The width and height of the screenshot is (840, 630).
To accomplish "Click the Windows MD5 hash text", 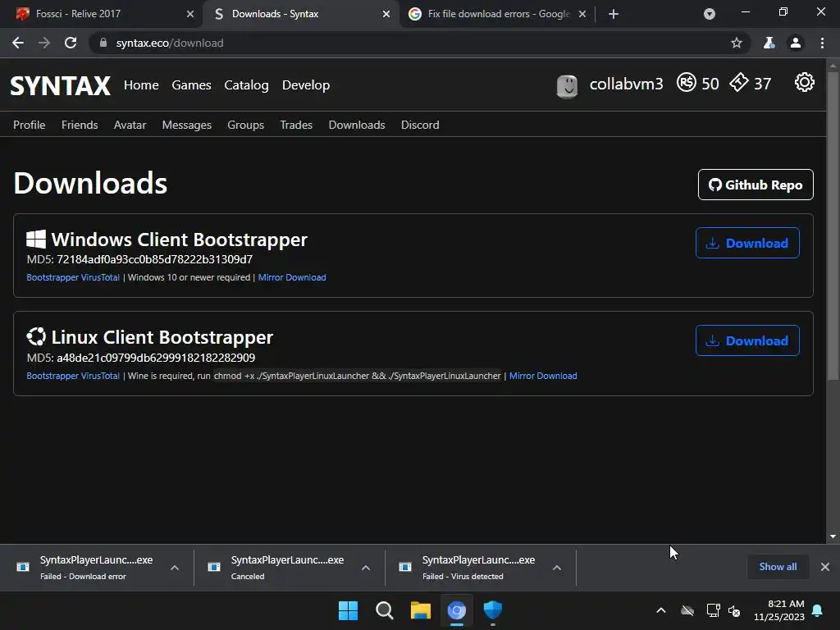I will 155,259.
